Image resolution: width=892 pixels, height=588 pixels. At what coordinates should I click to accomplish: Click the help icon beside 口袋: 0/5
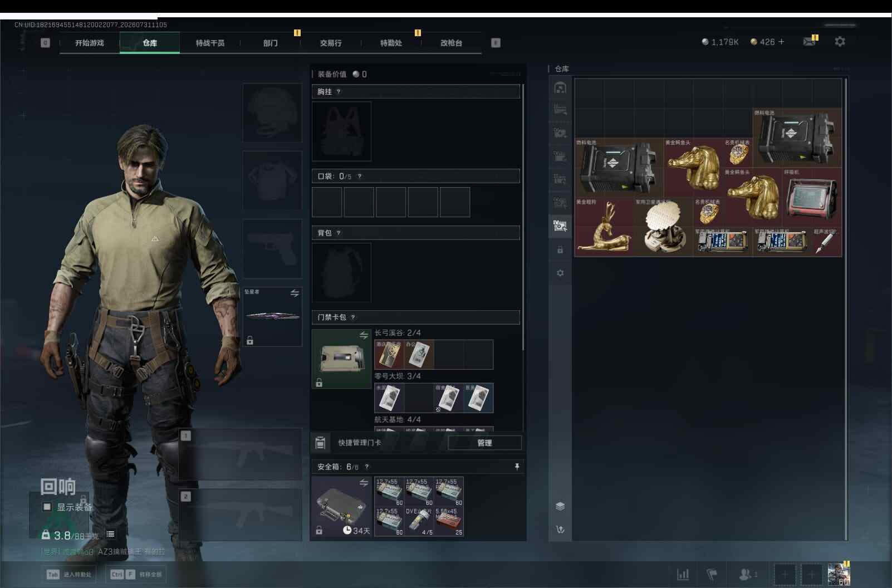click(x=360, y=177)
